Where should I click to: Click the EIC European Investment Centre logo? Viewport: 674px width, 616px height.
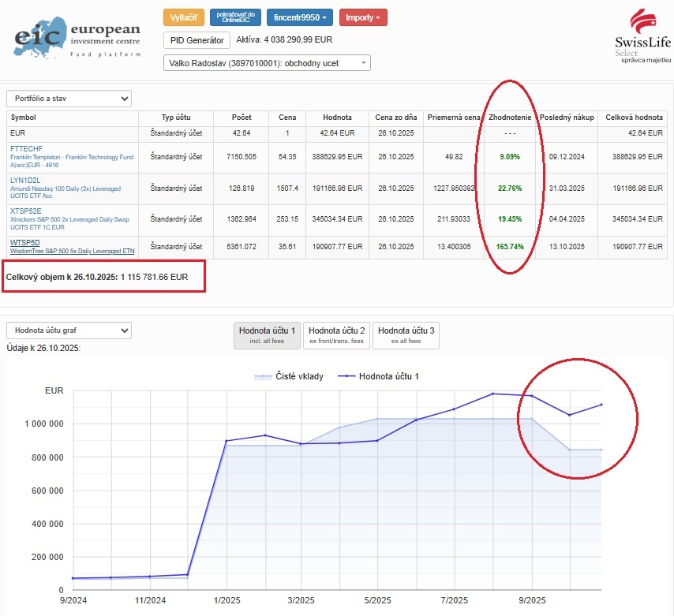click(x=77, y=38)
